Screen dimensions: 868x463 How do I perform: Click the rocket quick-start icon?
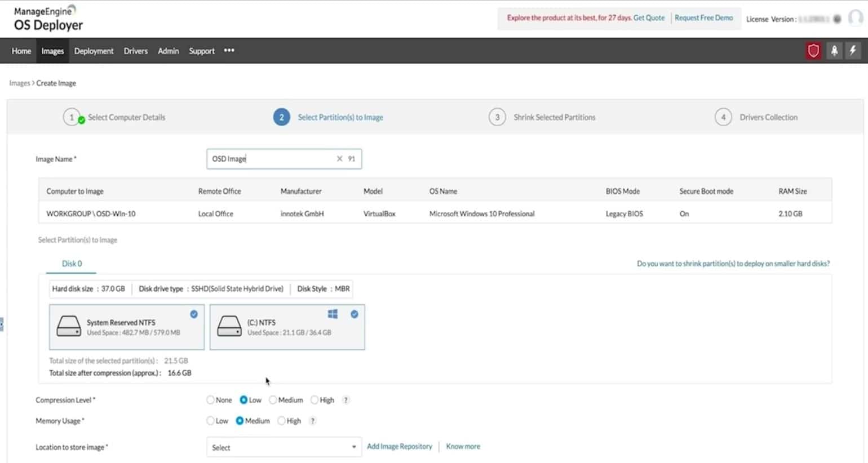click(x=834, y=51)
